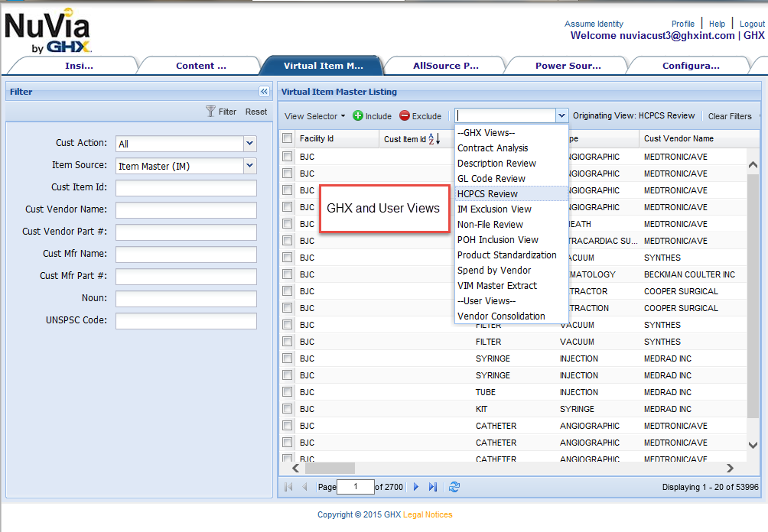Collapse the Filter panel with double-arrow icon
The width and height of the screenshot is (768, 532).
264,92
